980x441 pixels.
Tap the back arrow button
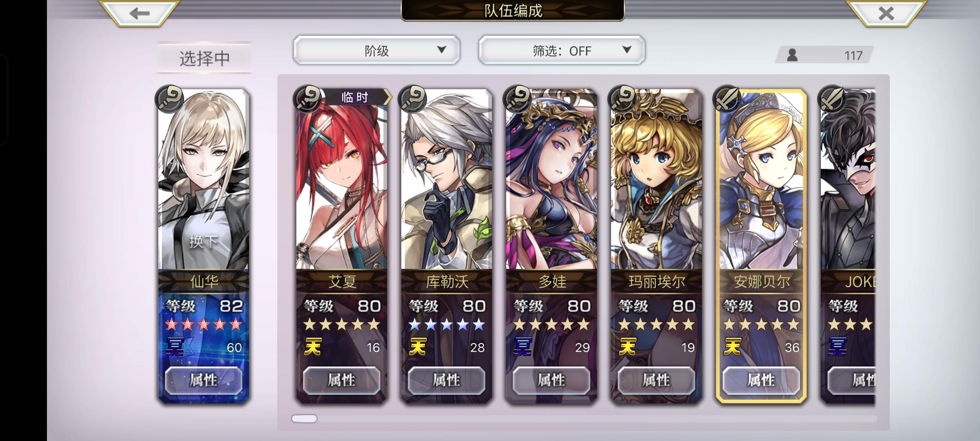tap(139, 13)
